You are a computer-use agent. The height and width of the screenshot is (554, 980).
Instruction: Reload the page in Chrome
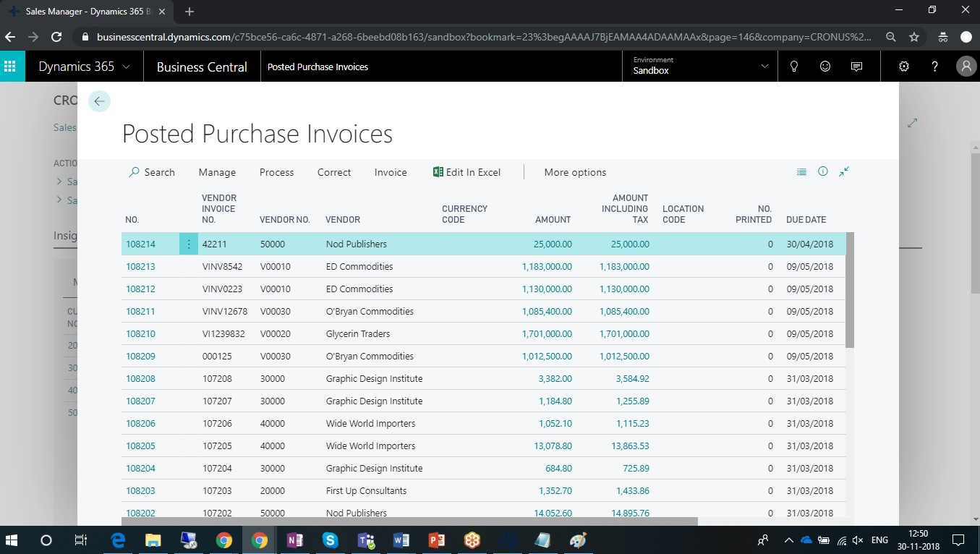click(56, 37)
